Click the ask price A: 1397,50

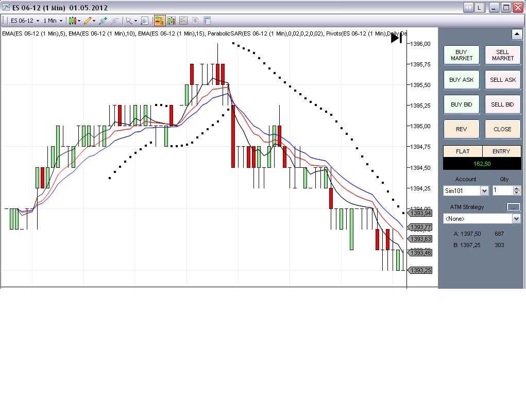point(467,234)
